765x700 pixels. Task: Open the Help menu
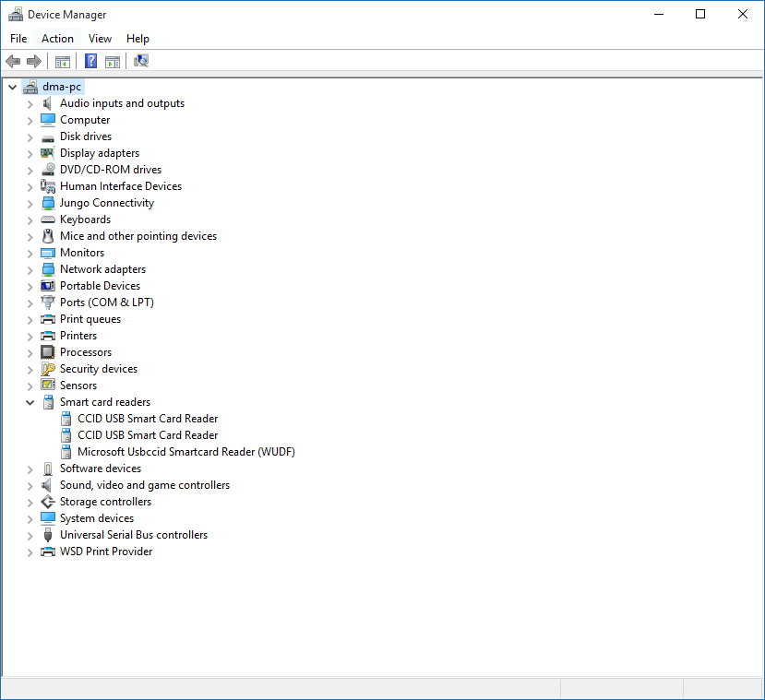[x=137, y=39]
